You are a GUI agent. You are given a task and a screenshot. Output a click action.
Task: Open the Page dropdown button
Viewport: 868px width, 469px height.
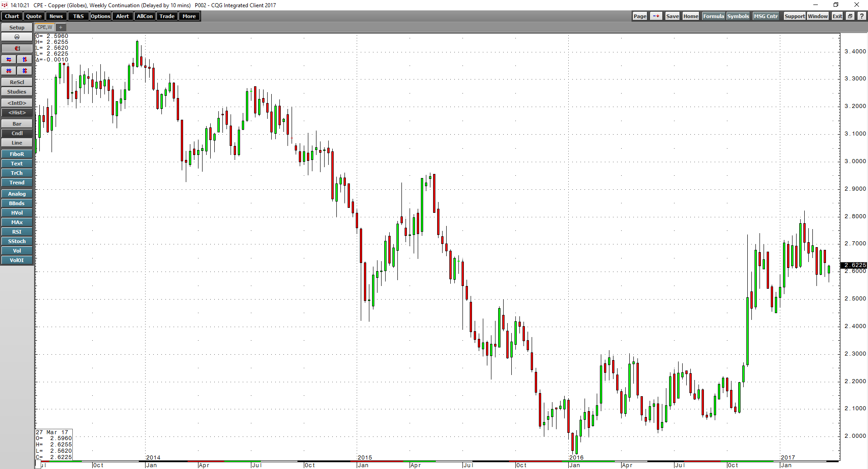pyautogui.click(x=640, y=16)
